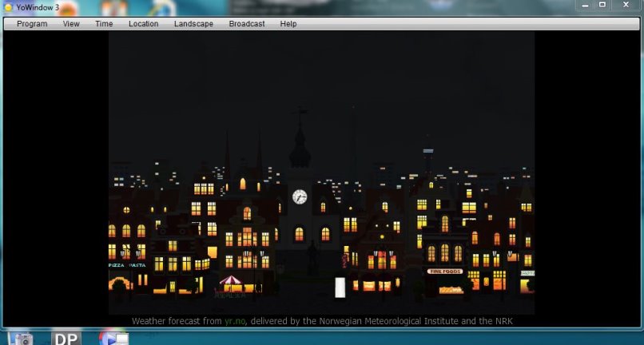
Task: Open the DP taskbar application
Action: pos(66,339)
